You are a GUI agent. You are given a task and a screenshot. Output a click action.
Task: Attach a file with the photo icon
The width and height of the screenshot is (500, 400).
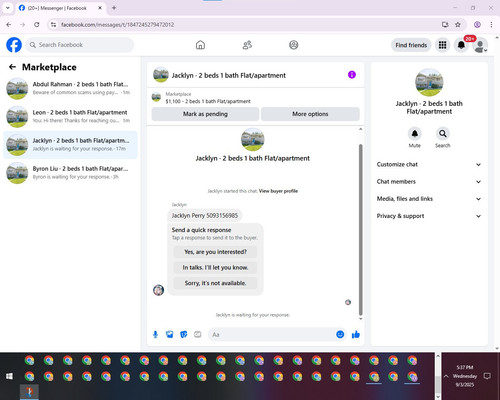click(x=169, y=334)
